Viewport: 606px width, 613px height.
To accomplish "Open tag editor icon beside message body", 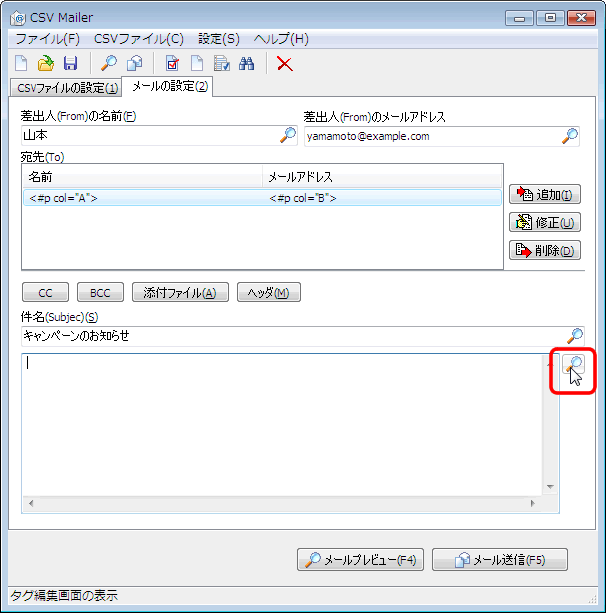I will (574, 367).
